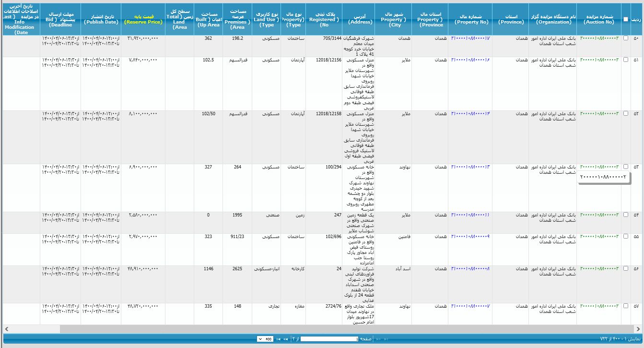Click the horizontal scrollbar right arrow
This screenshot has height=348, width=644.
(x=637, y=329)
